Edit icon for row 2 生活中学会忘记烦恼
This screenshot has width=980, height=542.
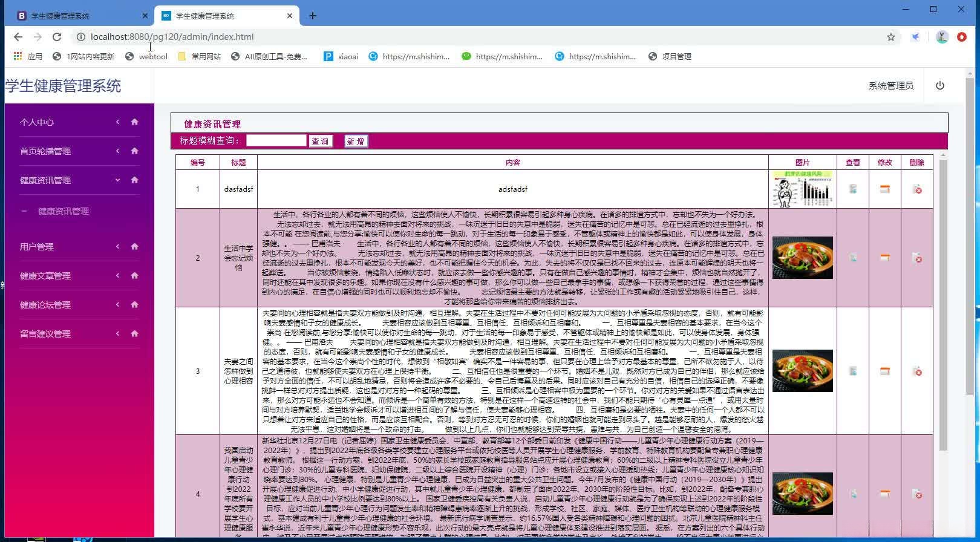tap(885, 258)
